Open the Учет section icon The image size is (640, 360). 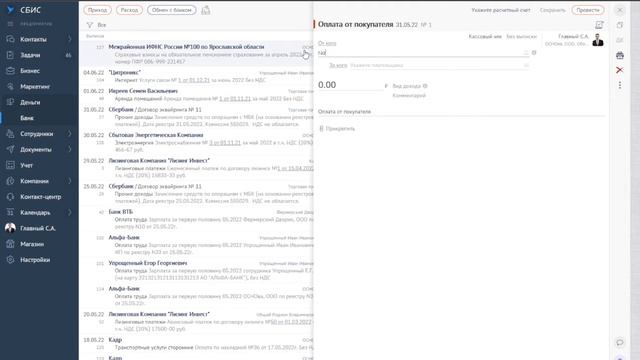(x=10, y=165)
